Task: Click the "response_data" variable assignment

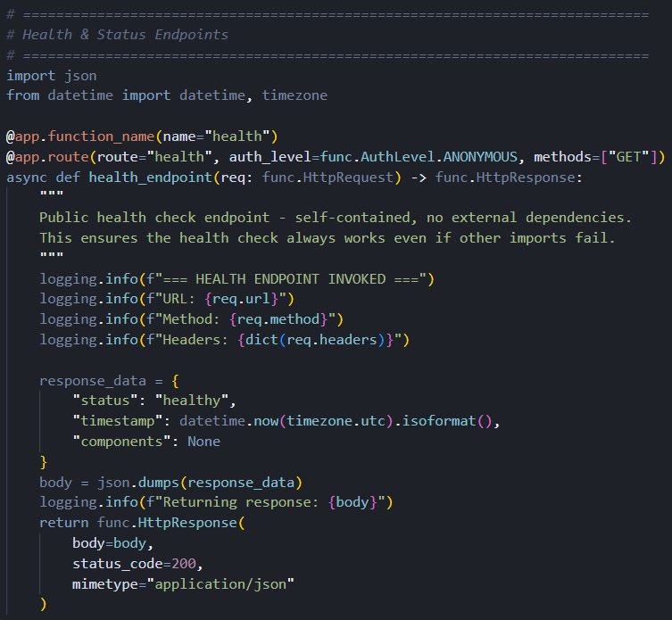Action: tap(93, 381)
